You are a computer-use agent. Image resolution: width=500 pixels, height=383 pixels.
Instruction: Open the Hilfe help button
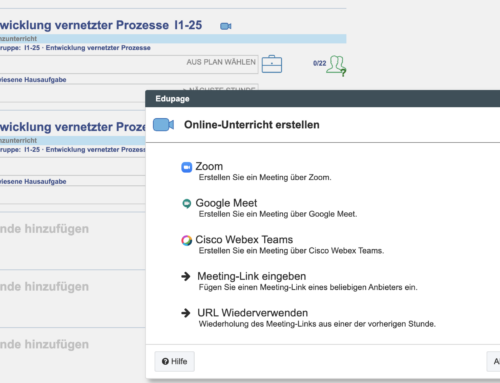(174, 361)
